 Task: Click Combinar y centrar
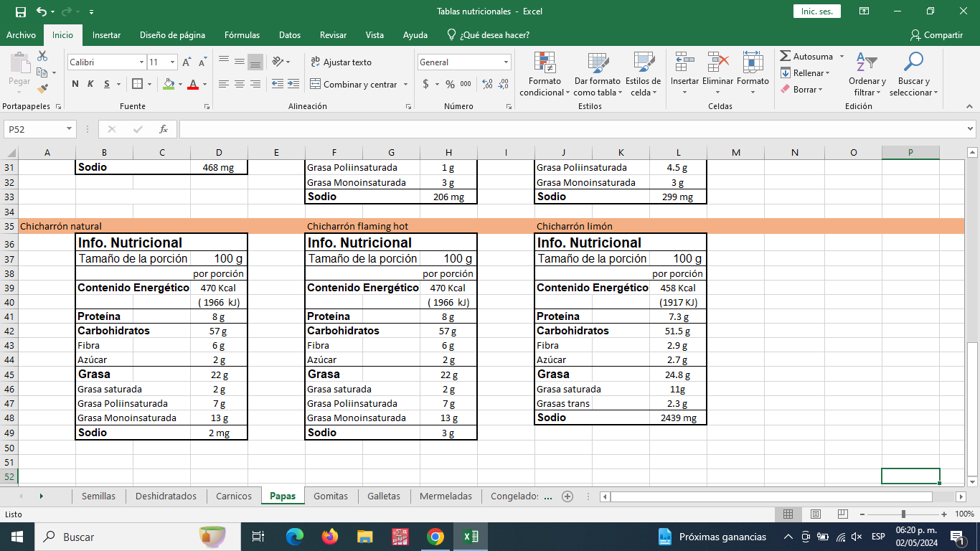354,84
